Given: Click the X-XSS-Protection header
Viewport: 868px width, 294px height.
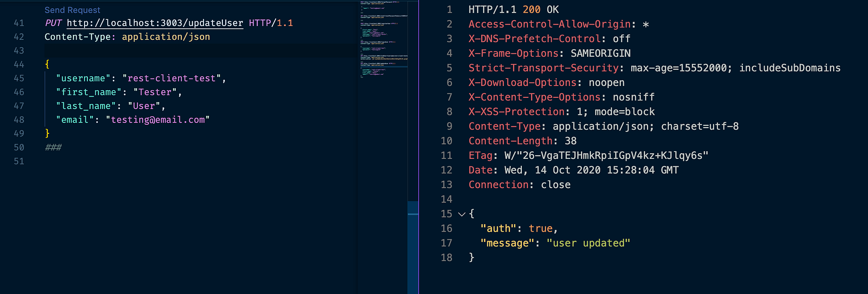Looking at the screenshot, I should (x=562, y=112).
